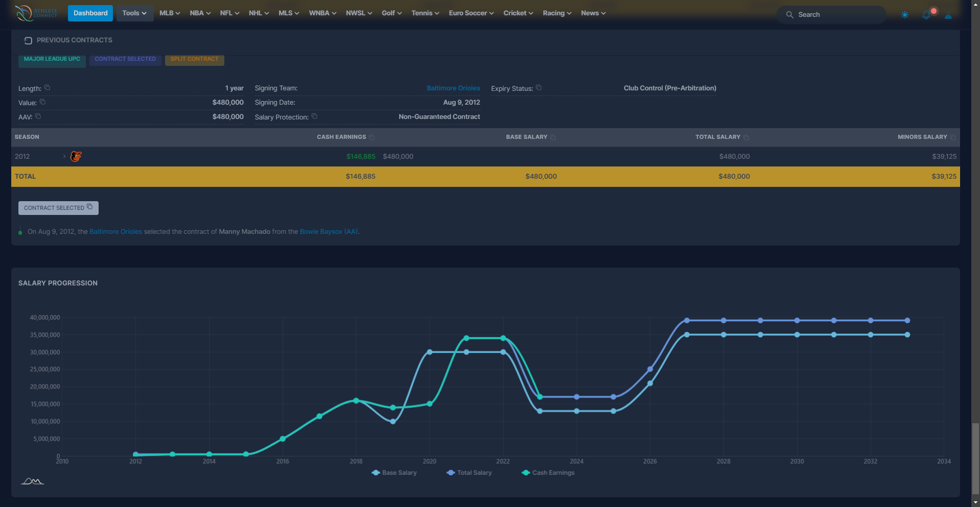Image resolution: width=980 pixels, height=507 pixels.
Task: Open the Bowie Baysox (AA) link
Action: (329, 232)
